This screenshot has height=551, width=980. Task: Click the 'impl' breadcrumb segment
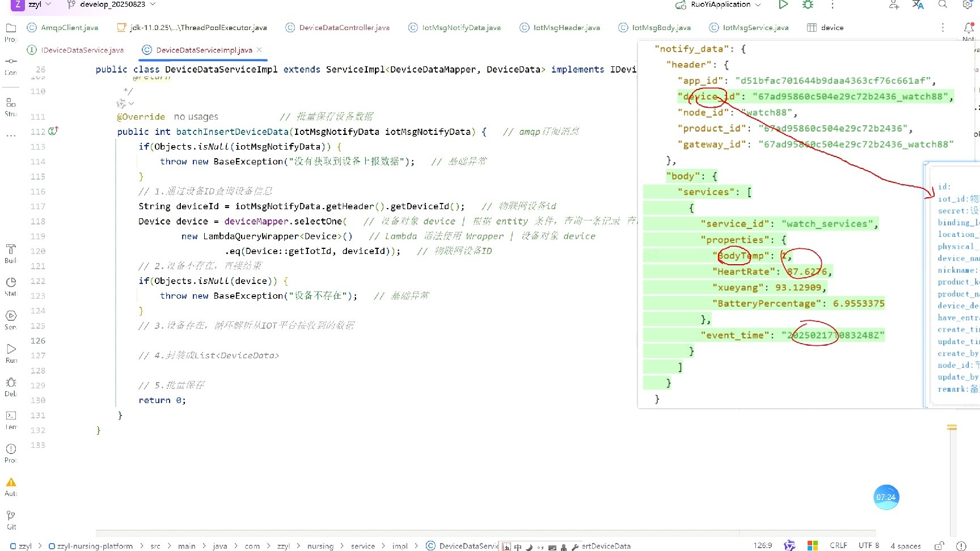tap(400, 546)
